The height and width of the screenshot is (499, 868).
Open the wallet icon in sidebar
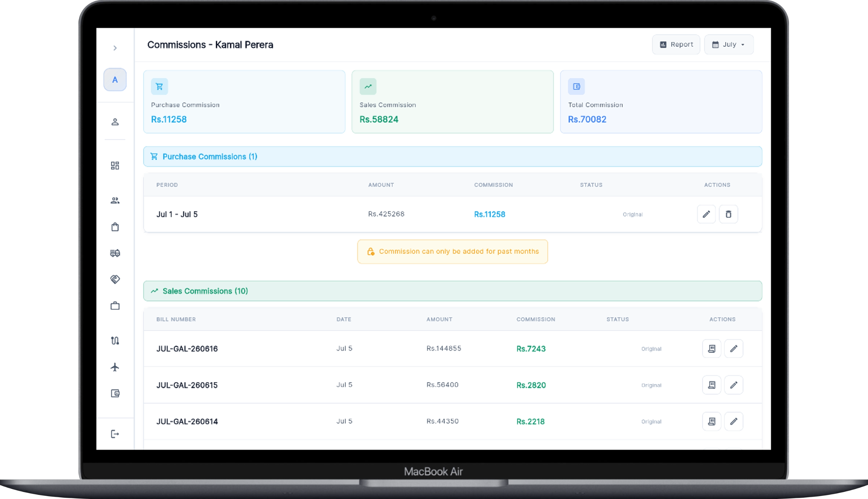point(115,394)
